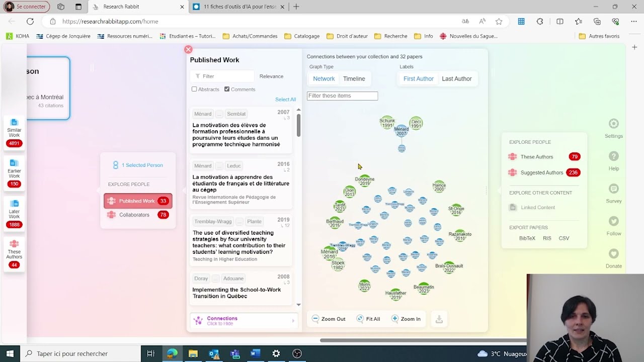Click the Follow Twitter icon
This screenshot has width=644, height=362.
[613, 221]
